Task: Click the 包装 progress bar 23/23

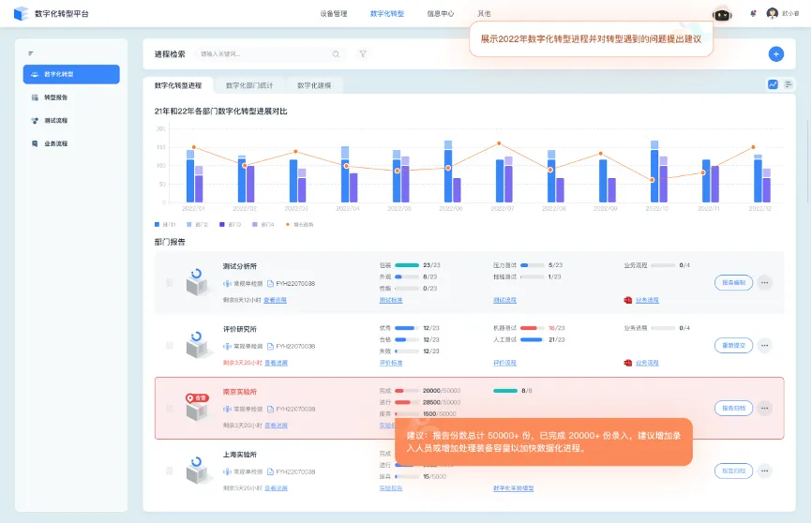Action: 407,265
